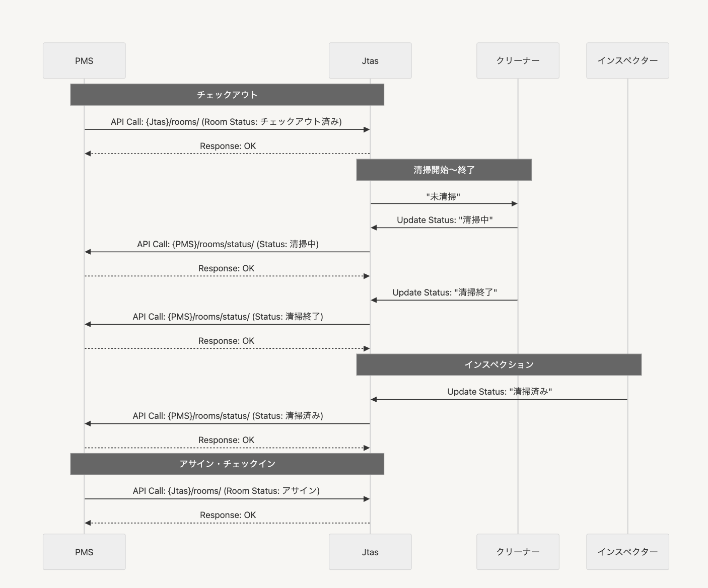Select the bottom PMS participant box

84,552
